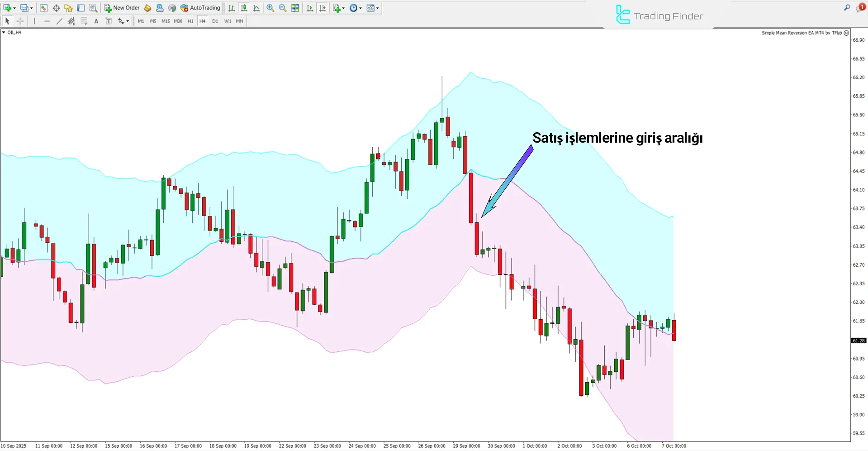Toggle chart auto scroll
The image size is (868, 451).
coord(310,8)
